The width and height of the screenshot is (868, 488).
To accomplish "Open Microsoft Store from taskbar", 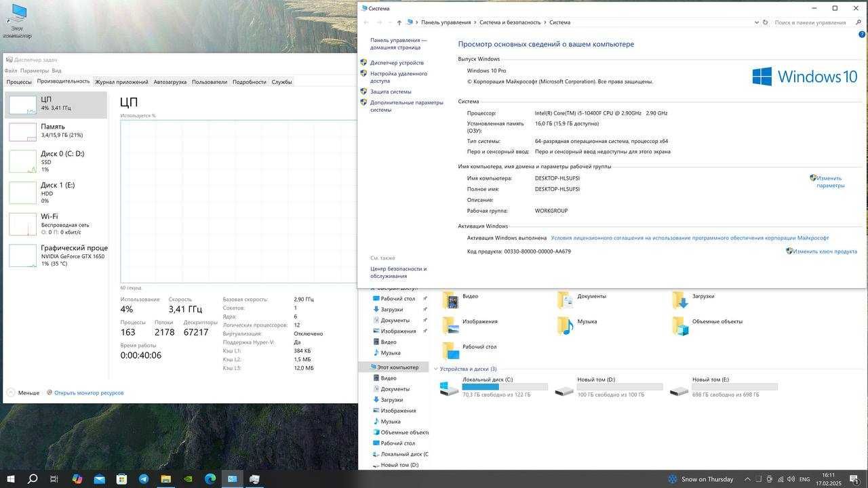I will pos(121,479).
